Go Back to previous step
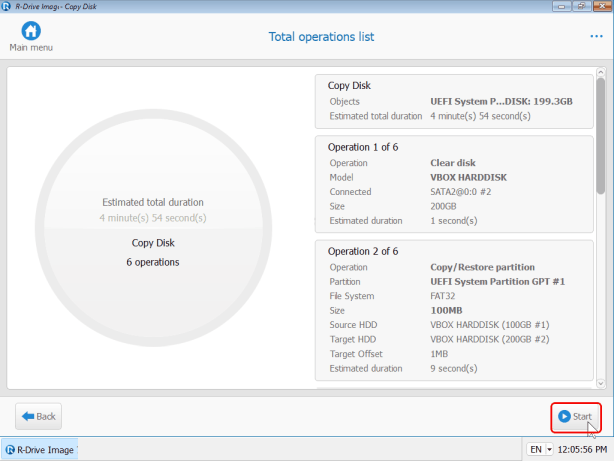The height and width of the screenshot is (461, 614). point(38,416)
